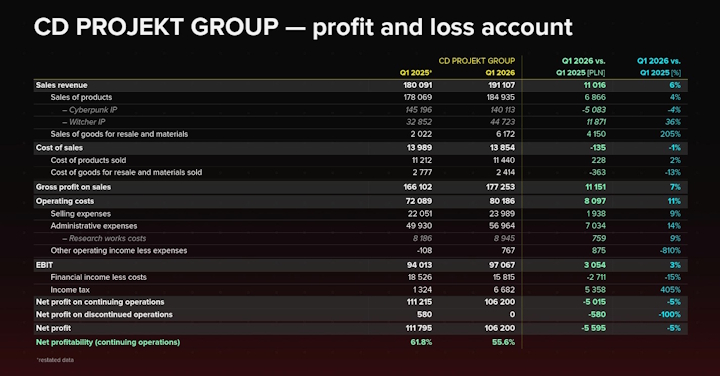Click the Witcher IP row label
The width and height of the screenshot is (720, 376).
[x=84, y=122]
